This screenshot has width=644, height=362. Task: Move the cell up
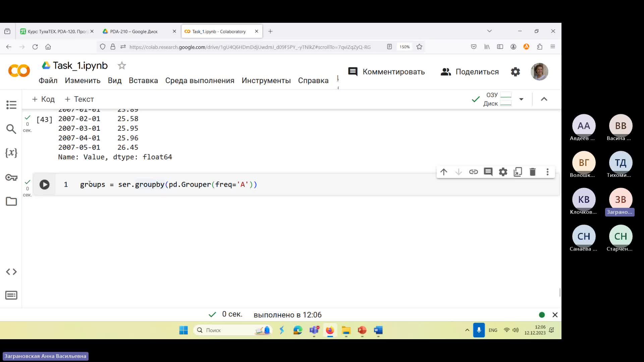[x=444, y=172]
